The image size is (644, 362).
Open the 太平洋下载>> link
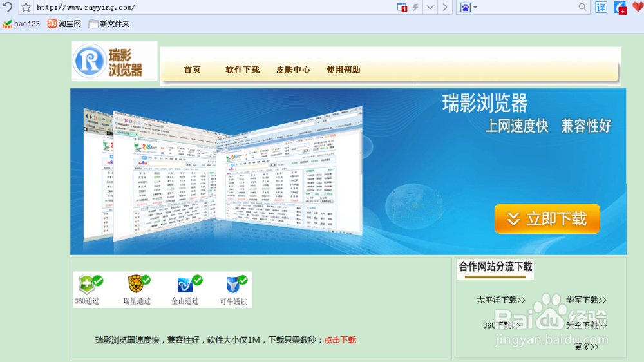pyautogui.click(x=501, y=300)
